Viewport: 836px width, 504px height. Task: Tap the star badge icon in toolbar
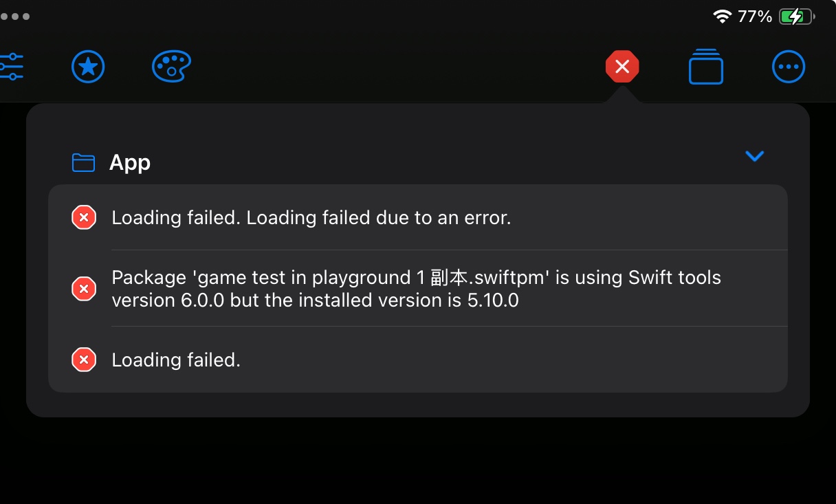(88, 67)
